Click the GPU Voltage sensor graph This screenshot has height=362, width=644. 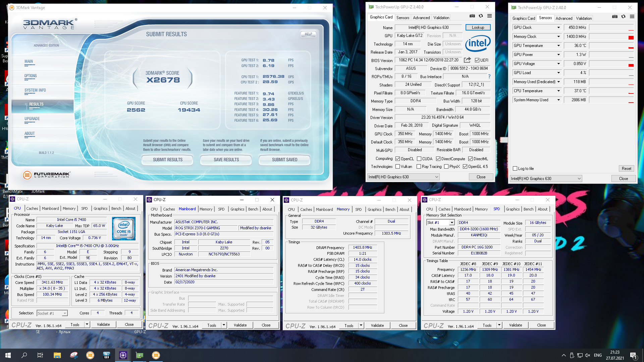[x=611, y=64]
